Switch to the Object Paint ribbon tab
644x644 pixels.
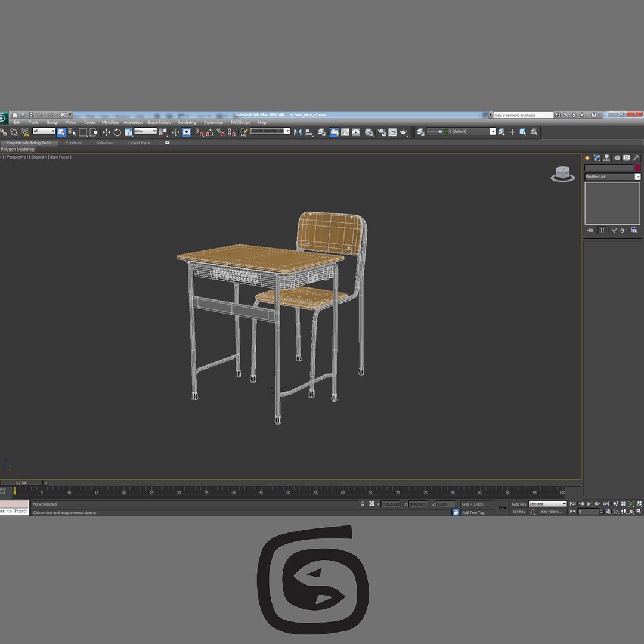click(139, 143)
